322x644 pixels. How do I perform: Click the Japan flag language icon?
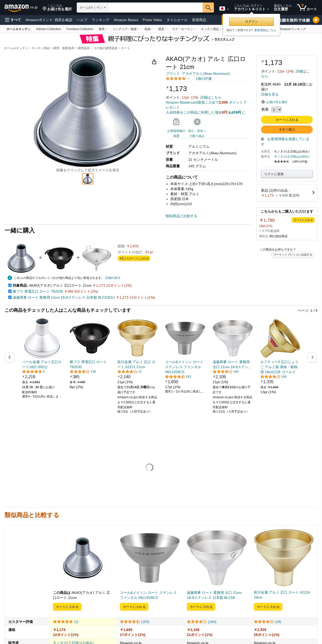(x=222, y=9)
